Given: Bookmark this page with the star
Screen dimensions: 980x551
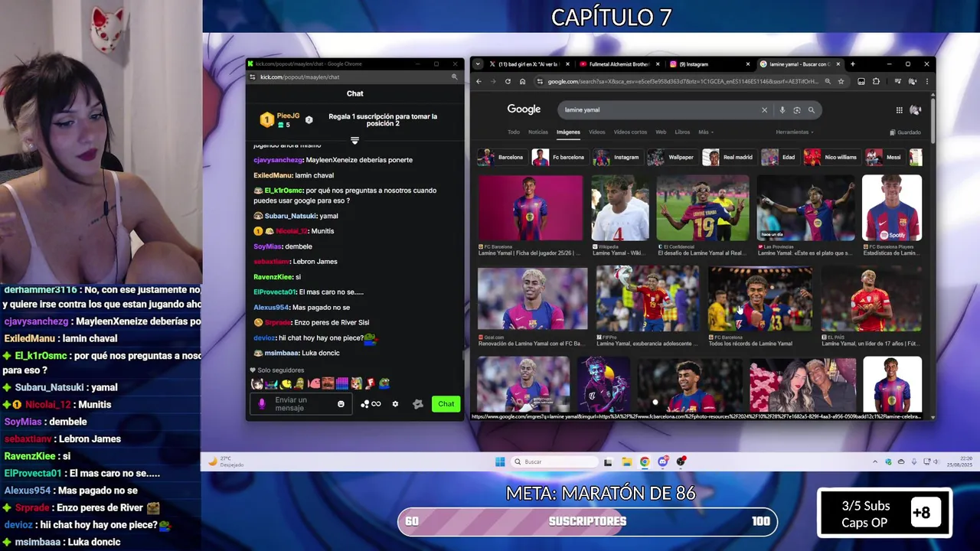Looking at the screenshot, I should pyautogui.click(x=841, y=81).
